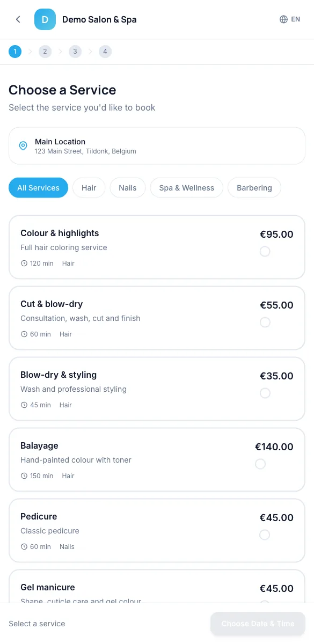314x644 pixels.
Task: Click the clock icon on Blow-dry & styling
Action: 24,405
